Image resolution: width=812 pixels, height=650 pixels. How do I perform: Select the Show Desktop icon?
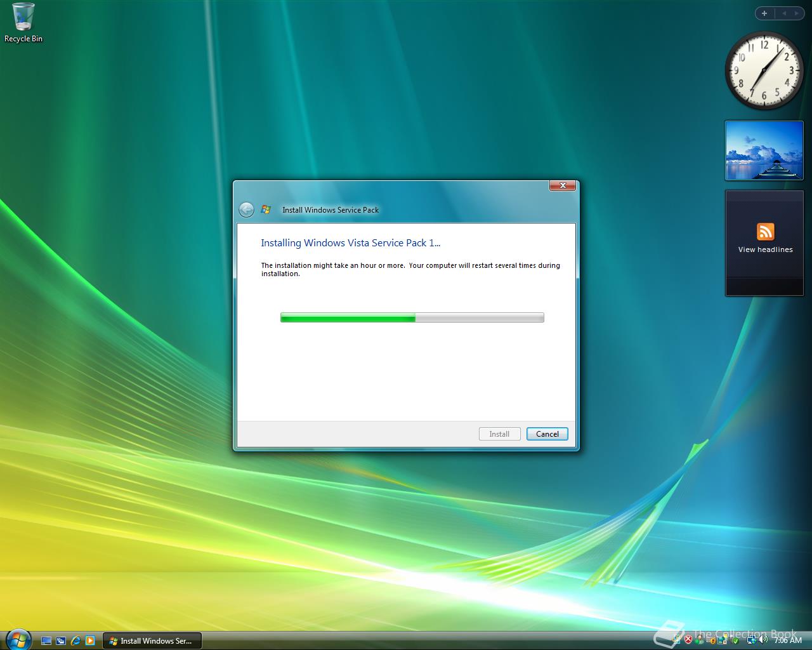pos(47,641)
